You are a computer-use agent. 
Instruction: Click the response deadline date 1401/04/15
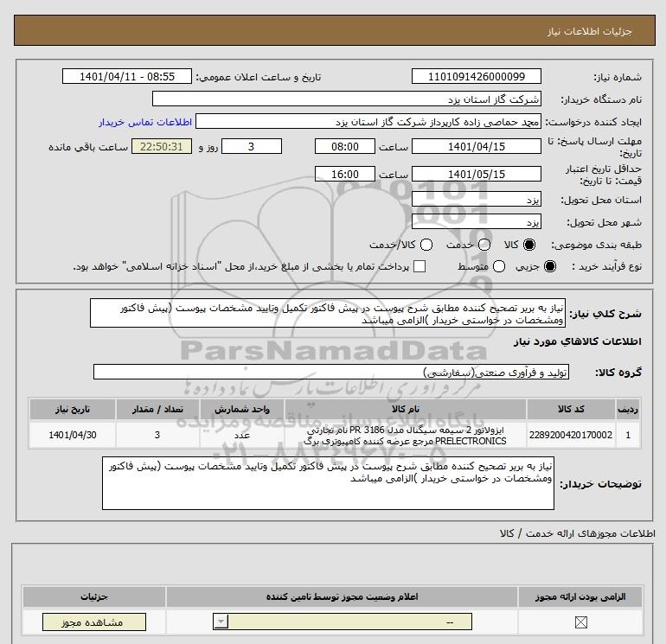pyautogui.click(x=476, y=146)
